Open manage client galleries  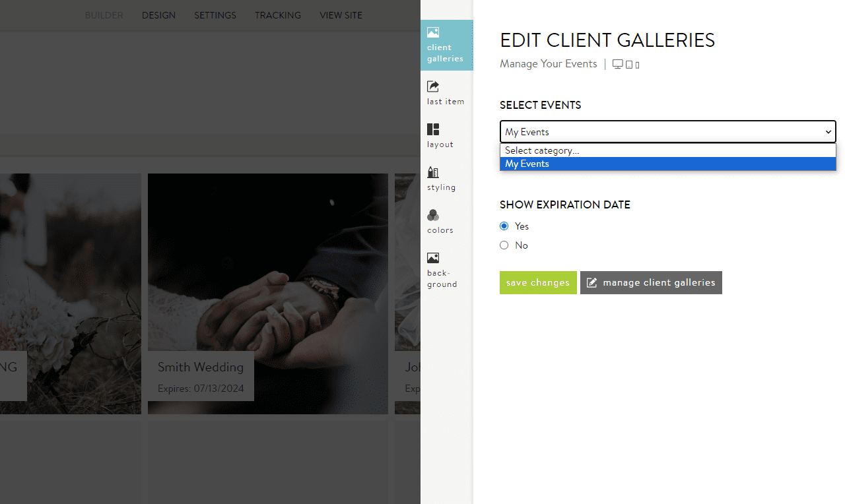[x=651, y=282]
